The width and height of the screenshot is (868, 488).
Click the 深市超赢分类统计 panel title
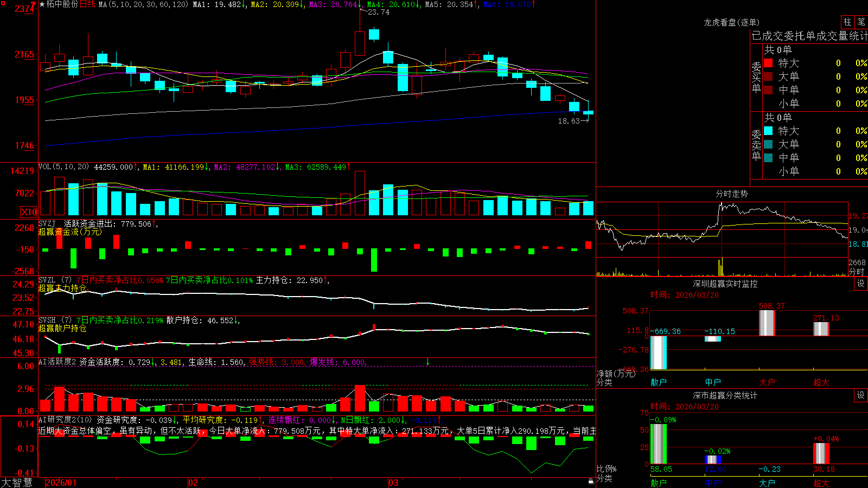tap(725, 395)
